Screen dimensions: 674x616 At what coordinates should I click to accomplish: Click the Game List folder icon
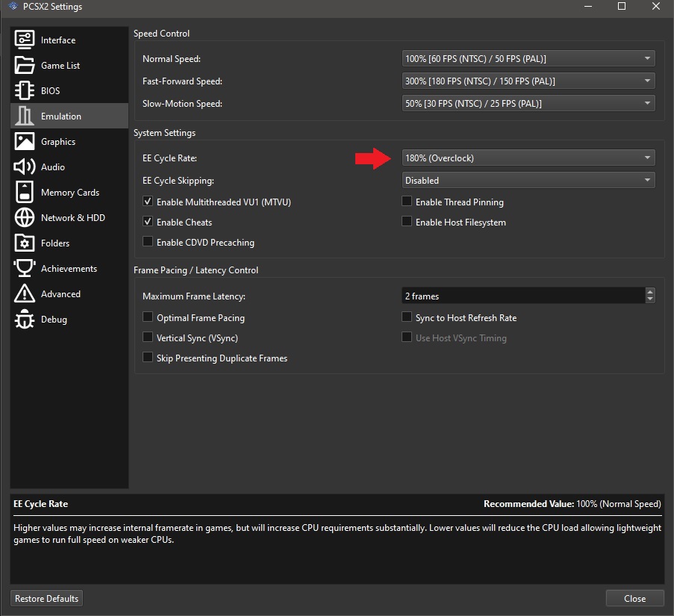pos(25,65)
